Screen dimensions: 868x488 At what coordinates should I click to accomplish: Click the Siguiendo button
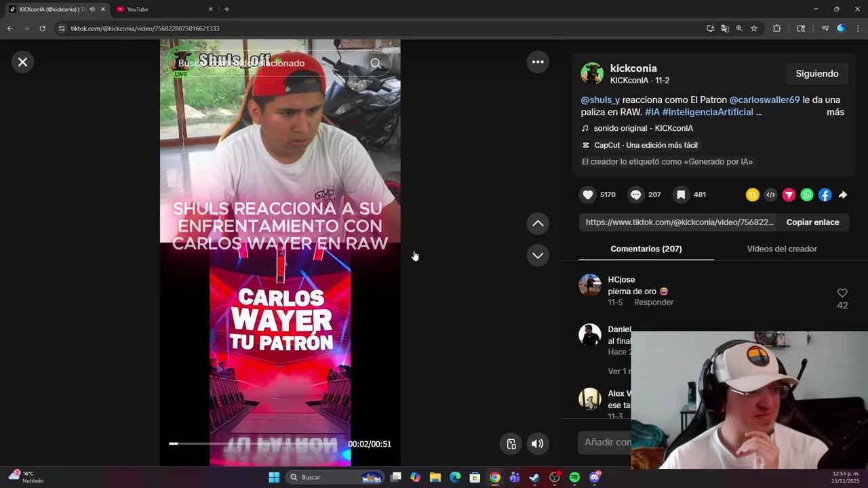click(x=817, y=74)
